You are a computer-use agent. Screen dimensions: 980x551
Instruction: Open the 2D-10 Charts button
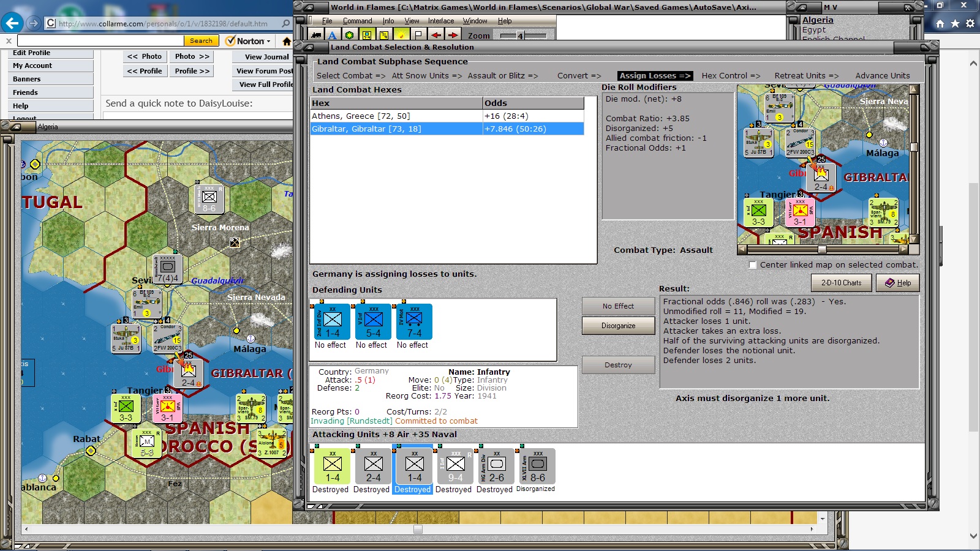coord(841,283)
